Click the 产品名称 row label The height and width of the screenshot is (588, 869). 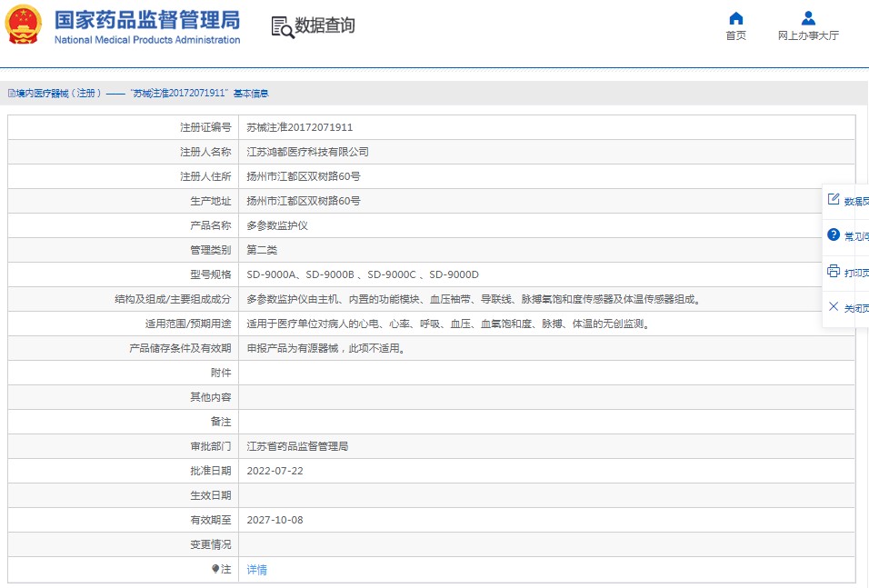(211, 225)
